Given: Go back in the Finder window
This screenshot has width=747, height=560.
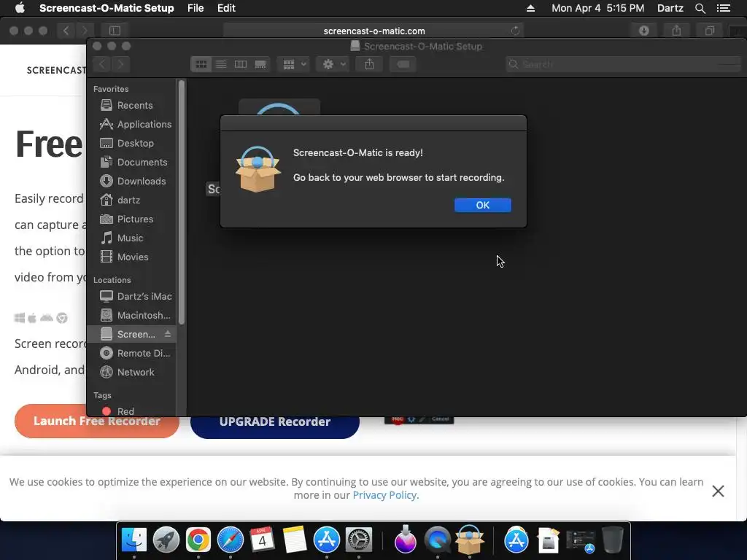Looking at the screenshot, I should pyautogui.click(x=102, y=64).
